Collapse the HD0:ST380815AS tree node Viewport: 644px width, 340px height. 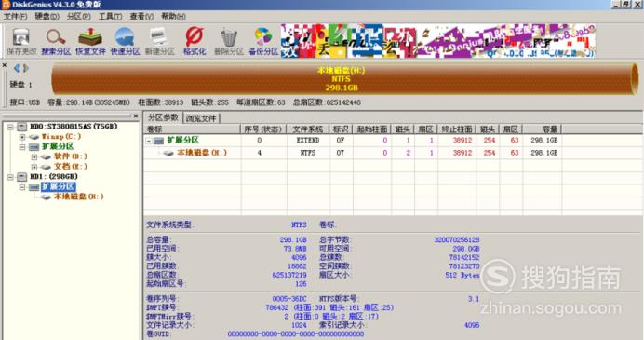click(x=10, y=127)
